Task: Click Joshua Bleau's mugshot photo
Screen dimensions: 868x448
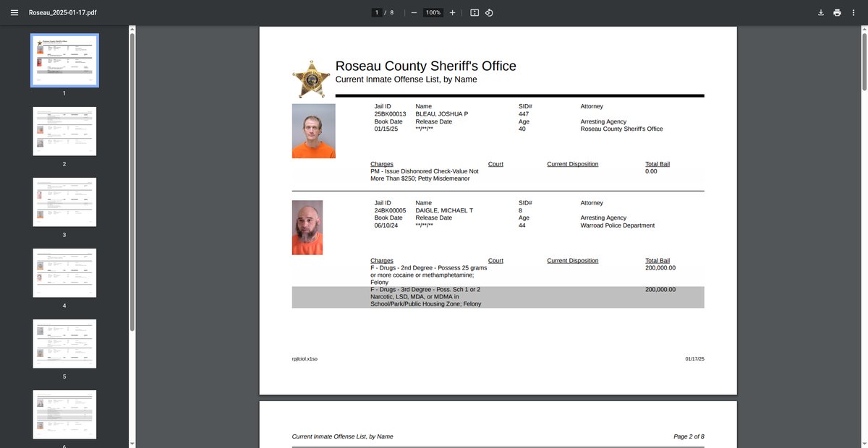Action: (314, 131)
